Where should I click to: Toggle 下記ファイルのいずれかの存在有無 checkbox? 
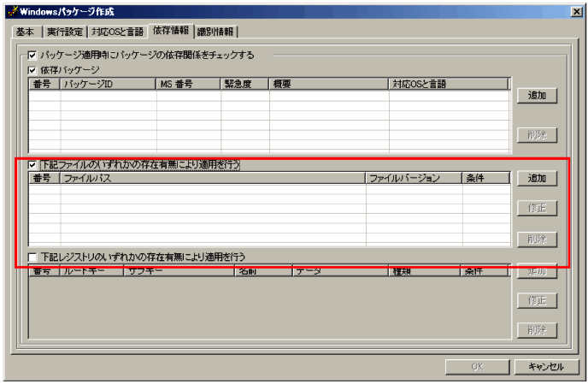pos(32,165)
